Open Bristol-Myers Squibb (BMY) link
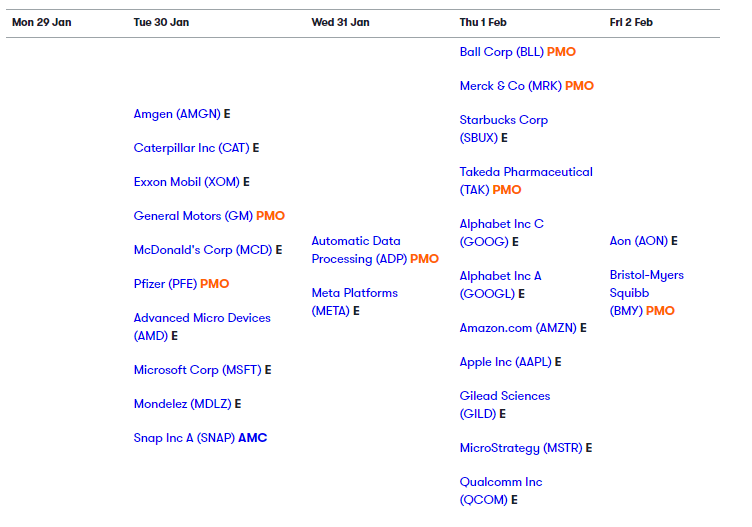The image size is (752, 527). pos(646,293)
